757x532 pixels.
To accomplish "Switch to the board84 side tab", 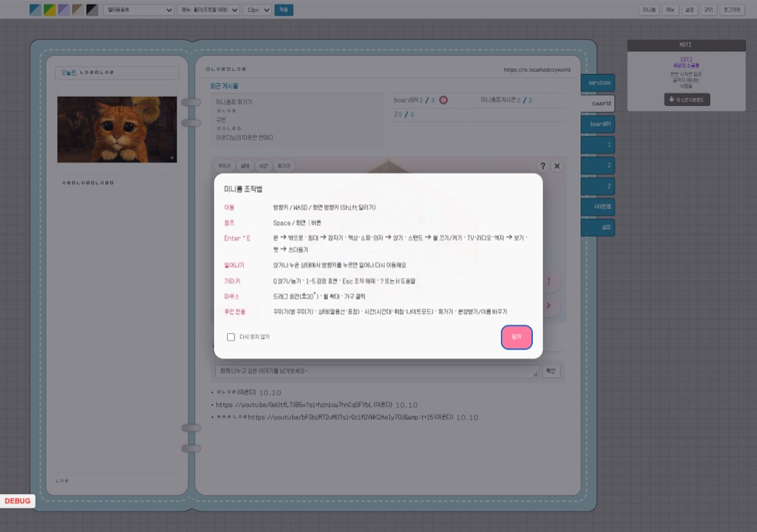I will click(598, 124).
